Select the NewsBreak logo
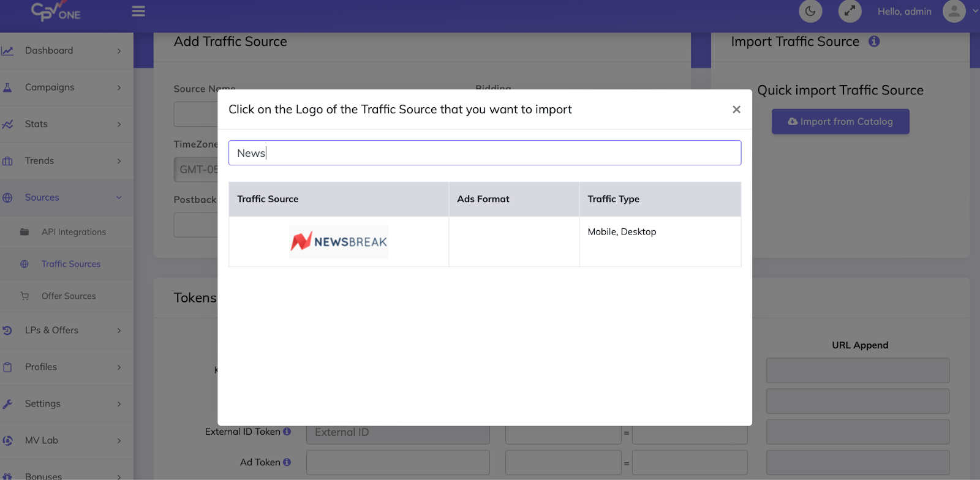This screenshot has width=980, height=480. click(x=339, y=241)
